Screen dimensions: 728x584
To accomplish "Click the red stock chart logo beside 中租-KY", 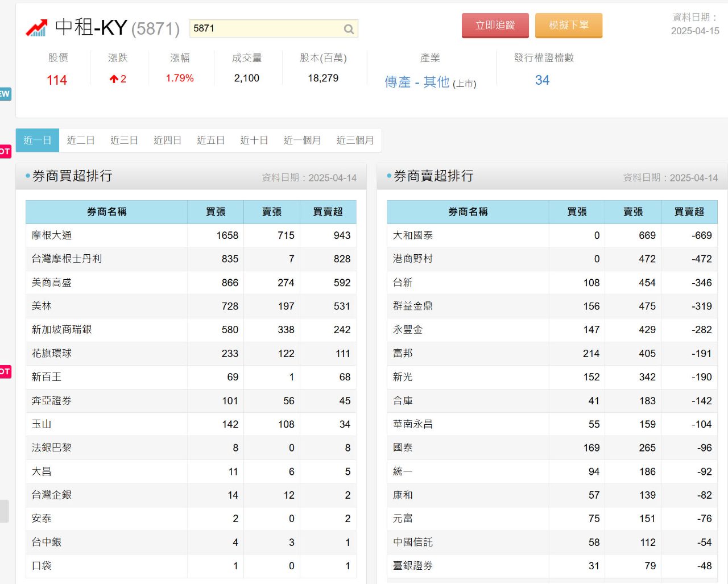I will [36, 27].
